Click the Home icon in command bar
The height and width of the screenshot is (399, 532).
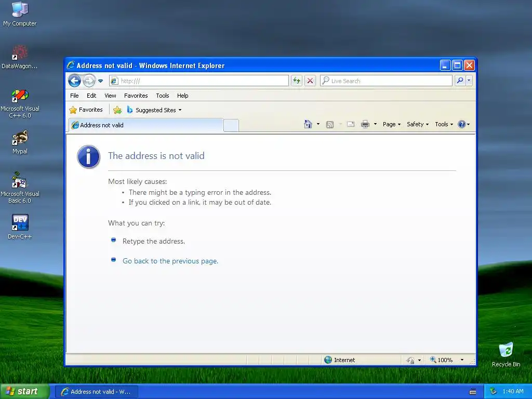308,124
